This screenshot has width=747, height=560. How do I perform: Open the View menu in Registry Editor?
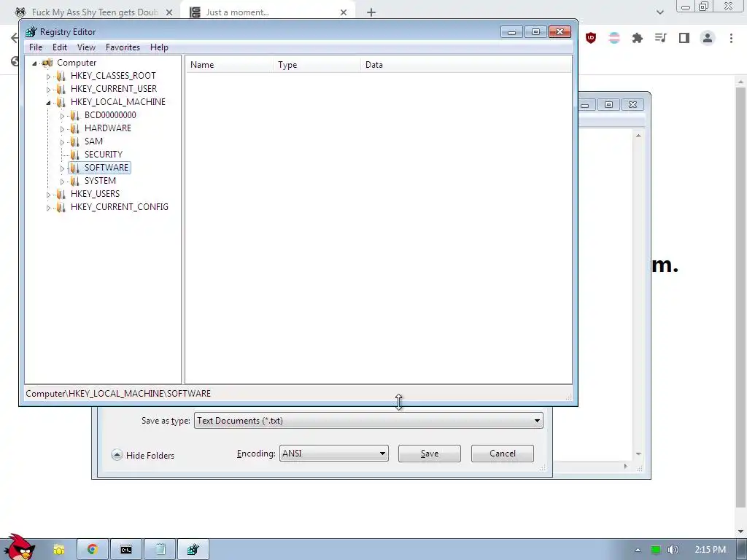click(86, 47)
